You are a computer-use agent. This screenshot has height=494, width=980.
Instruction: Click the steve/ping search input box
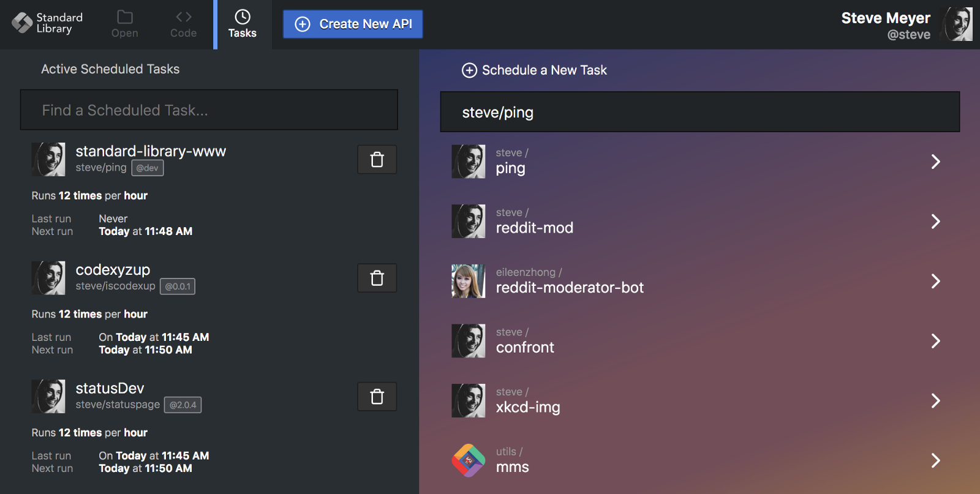coord(699,112)
